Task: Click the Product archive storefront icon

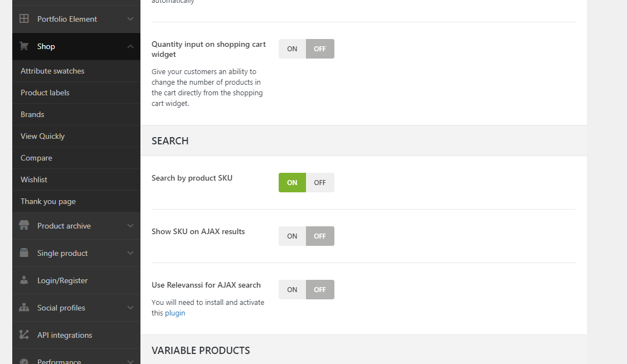Action: pos(24,226)
